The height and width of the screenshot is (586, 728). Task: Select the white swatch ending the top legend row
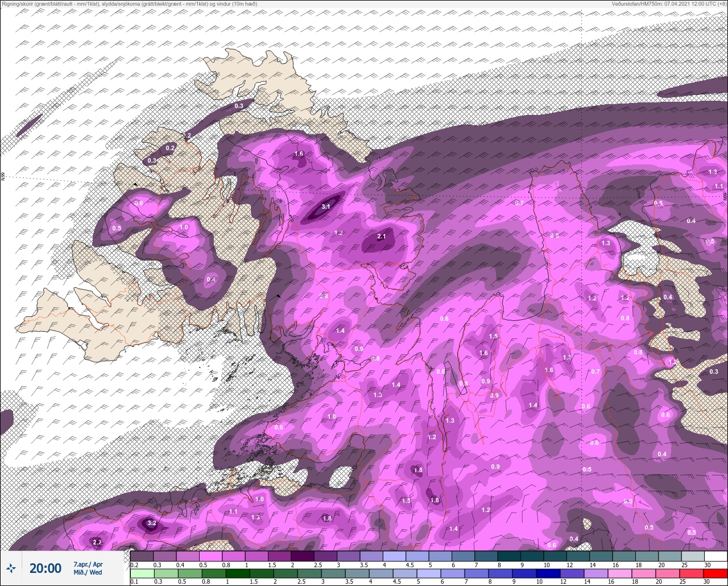(715, 556)
